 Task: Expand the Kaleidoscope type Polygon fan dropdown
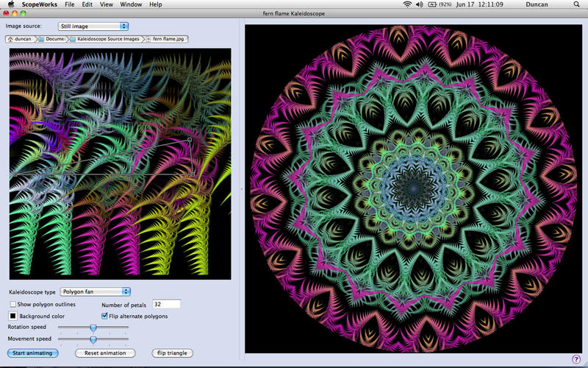(x=95, y=291)
